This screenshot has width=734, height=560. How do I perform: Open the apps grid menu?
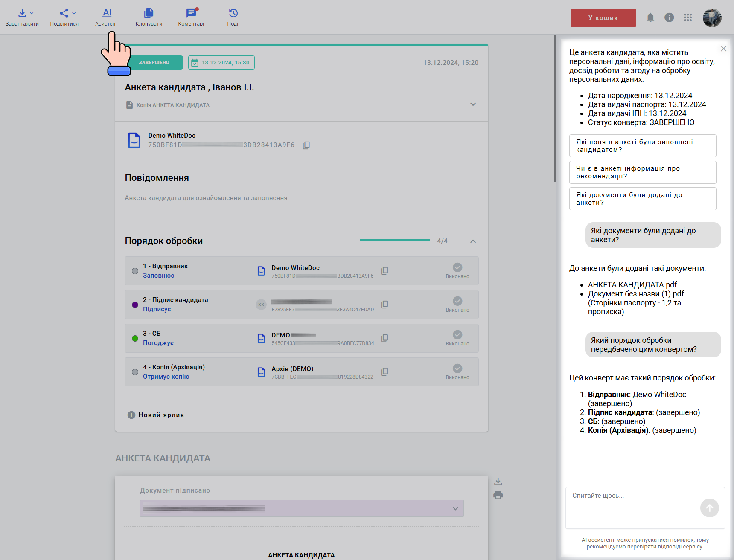687,17
